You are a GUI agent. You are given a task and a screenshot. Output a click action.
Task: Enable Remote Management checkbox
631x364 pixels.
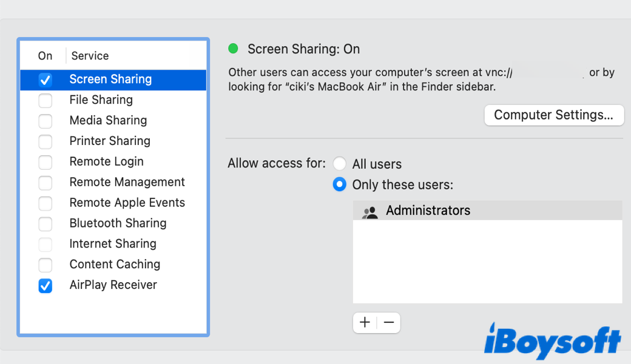point(46,183)
